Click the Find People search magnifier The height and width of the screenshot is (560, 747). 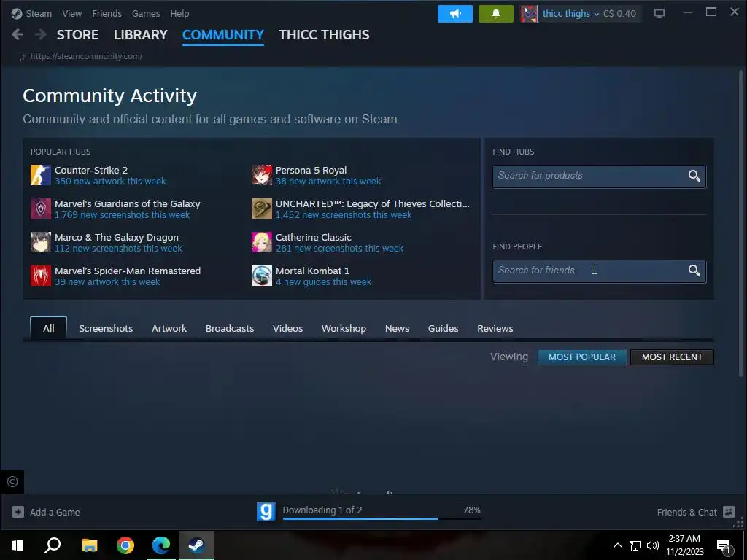(694, 271)
